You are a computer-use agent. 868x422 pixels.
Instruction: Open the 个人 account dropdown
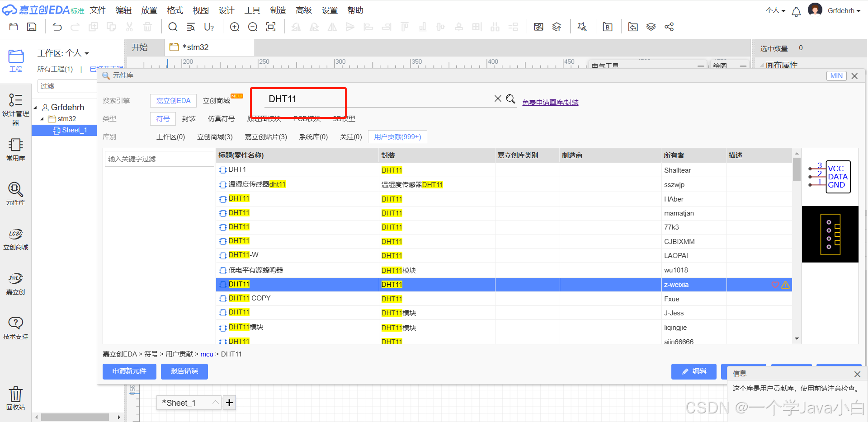click(775, 10)
